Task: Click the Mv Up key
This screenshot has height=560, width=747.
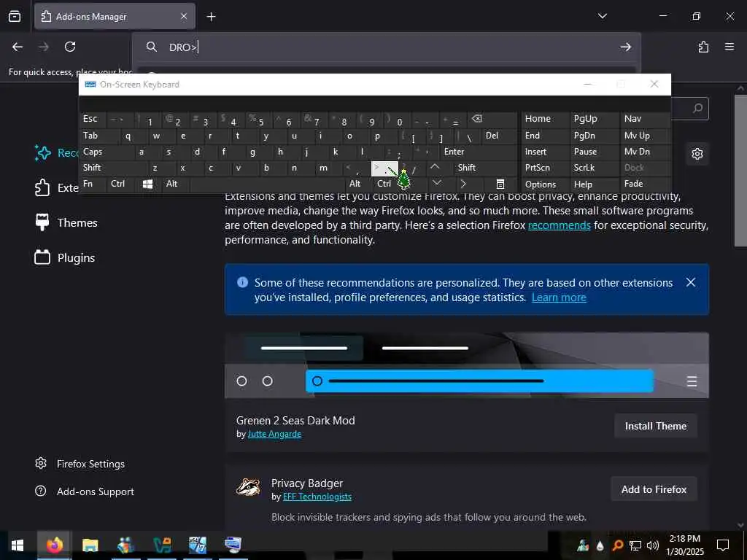Action: click(646, 136)
